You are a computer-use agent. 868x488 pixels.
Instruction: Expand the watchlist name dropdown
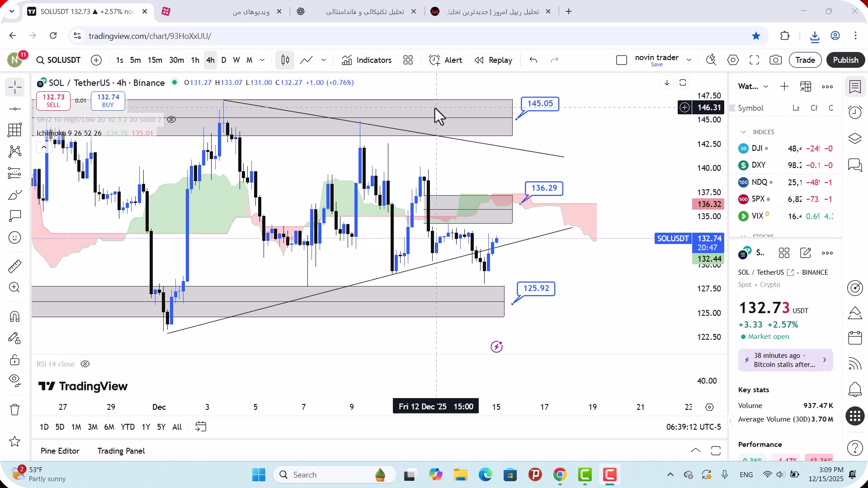[766, 87]
